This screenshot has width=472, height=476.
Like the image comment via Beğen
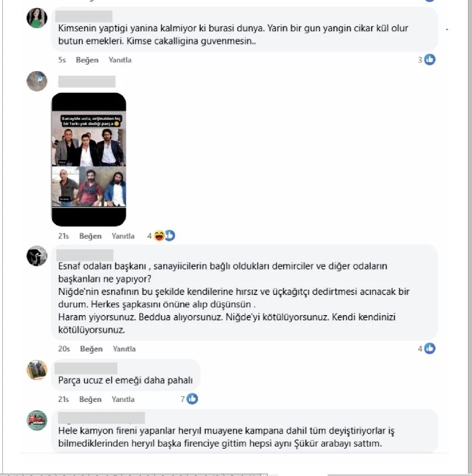[x=90, y=236]
